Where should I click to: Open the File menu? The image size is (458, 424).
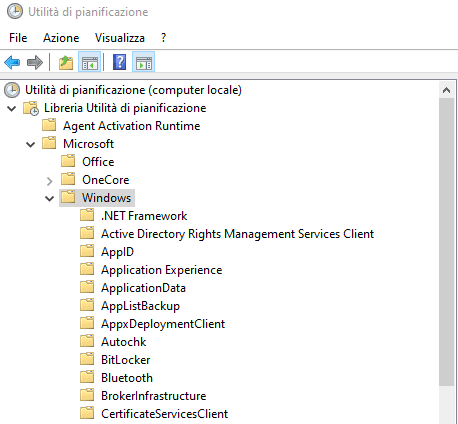(x=18, y=38)
